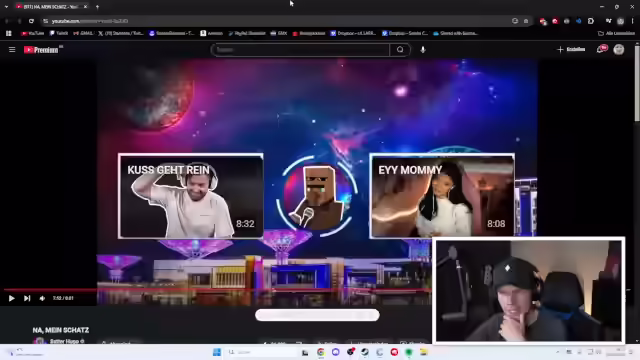Reload the page in browser toolbar
This screenshot has width=640, height=360.
tap(31, 21)
